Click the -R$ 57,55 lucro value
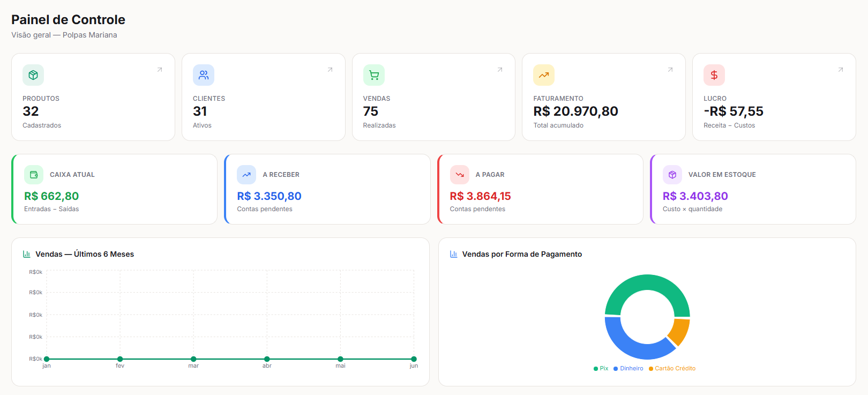Screen dimensions: 868x395 coord(734,111)
